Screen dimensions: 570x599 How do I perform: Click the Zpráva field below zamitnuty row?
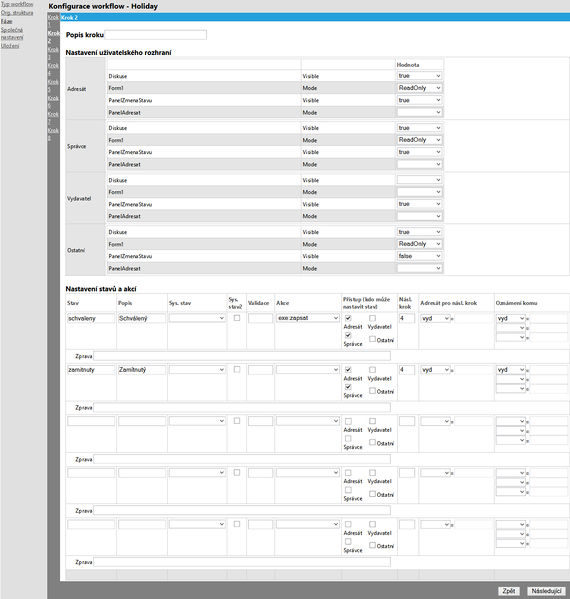click(242, 408)
